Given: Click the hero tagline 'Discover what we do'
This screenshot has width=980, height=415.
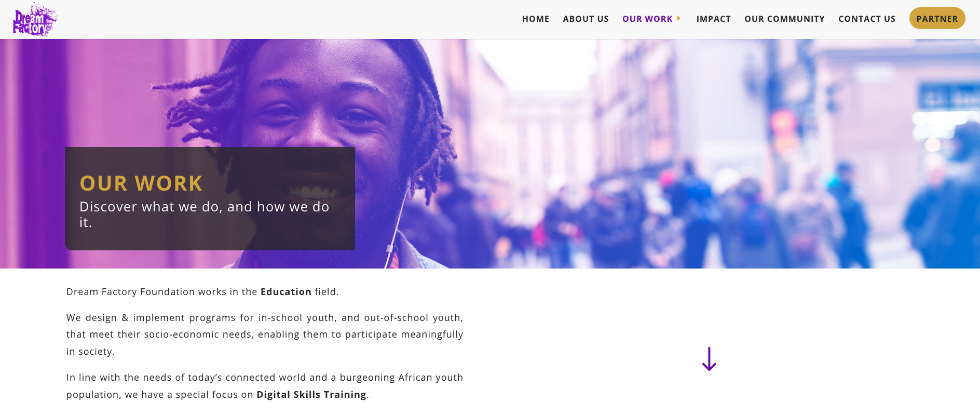Looking at the screenshot, I should click(204, 214).
